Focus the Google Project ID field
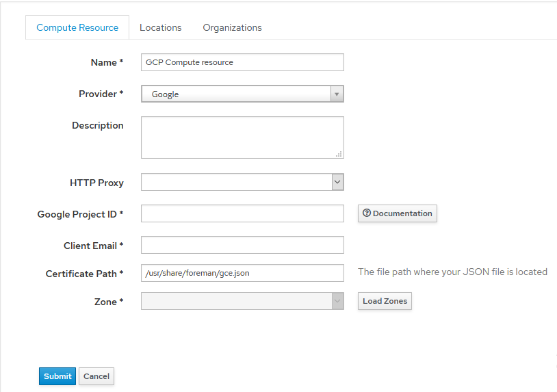The width and height of the screenshot is (557, 392). (242, 213)
